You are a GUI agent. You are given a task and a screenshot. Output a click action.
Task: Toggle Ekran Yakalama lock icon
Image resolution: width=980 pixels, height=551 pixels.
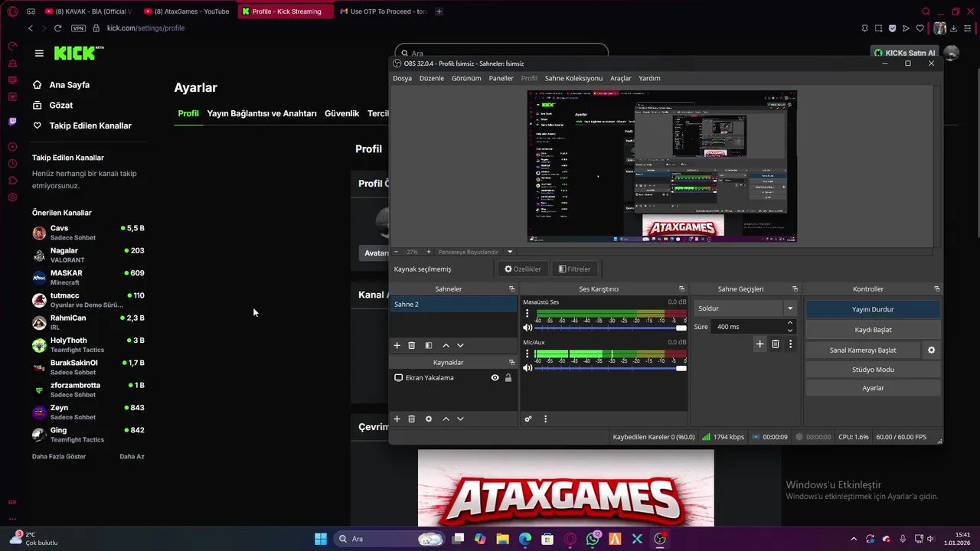click(x=508, y=378)
